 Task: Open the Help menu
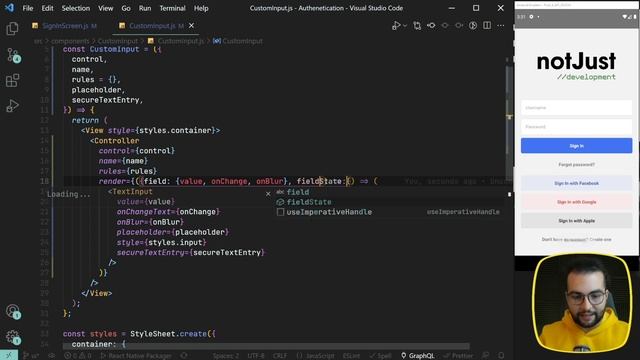201,8
